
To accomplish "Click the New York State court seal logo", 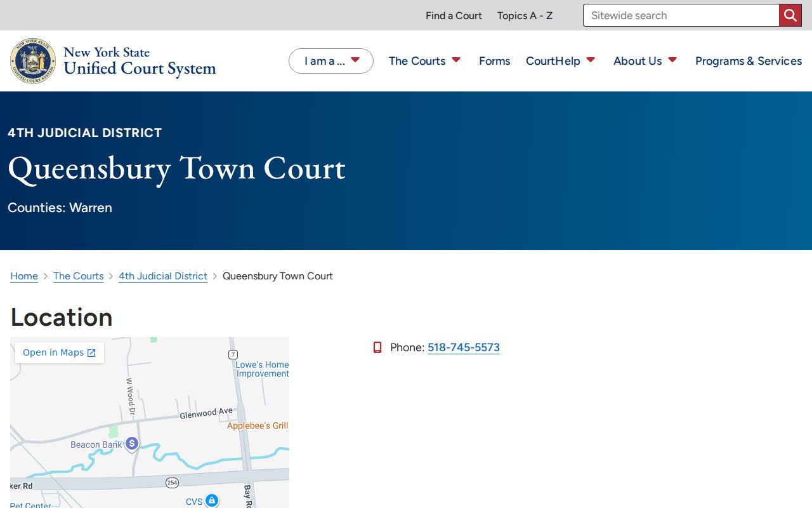I will click(33, 61).
